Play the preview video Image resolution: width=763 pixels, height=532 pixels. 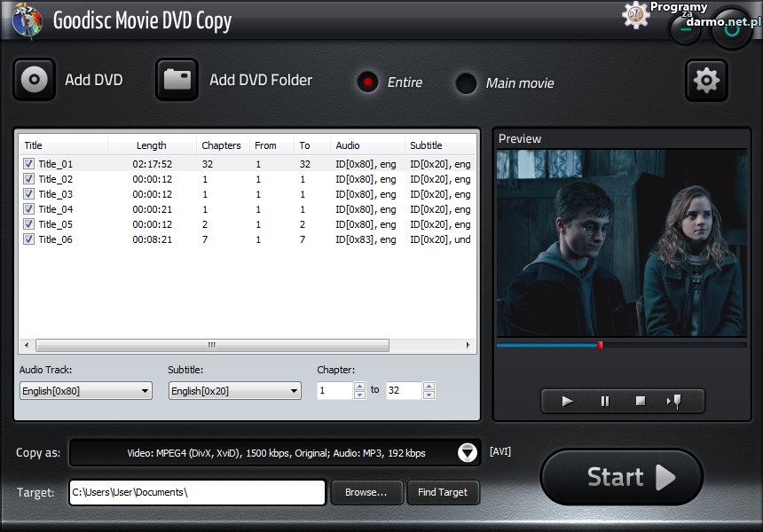[568, 401]
